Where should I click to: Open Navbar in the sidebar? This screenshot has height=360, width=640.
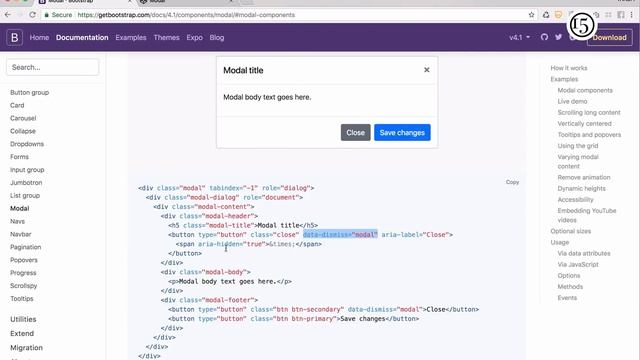pyautogui.click(x=21, y=234)
